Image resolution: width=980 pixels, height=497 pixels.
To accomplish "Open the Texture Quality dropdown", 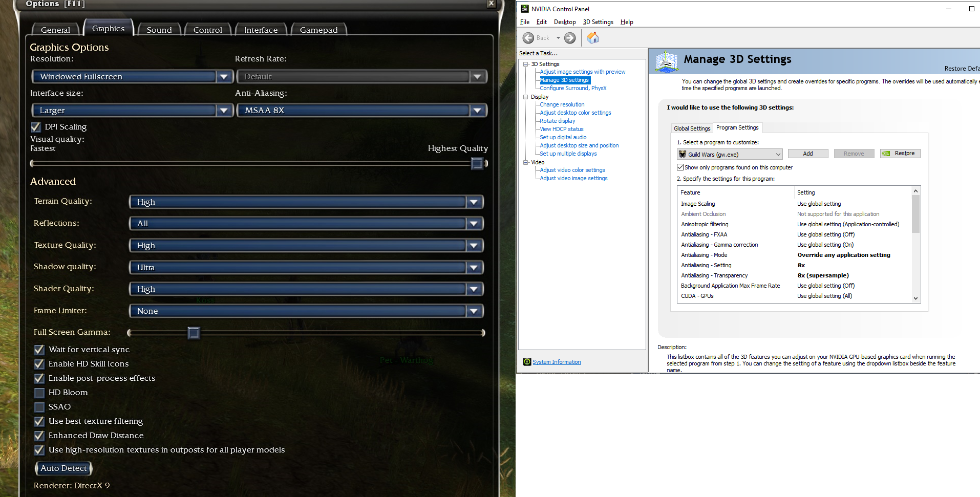I will coord(306,246).
